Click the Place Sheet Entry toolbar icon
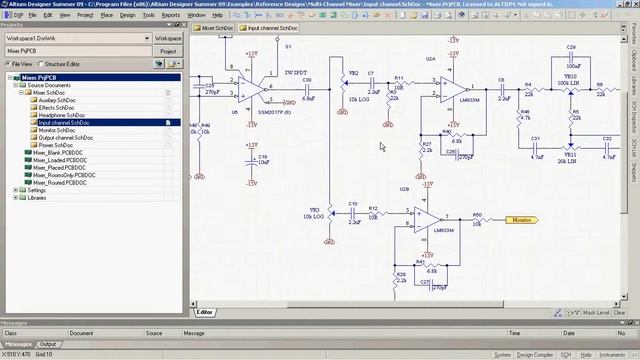Image resolution: width=640 pixels, height=360 pixels. coord(333,15)
